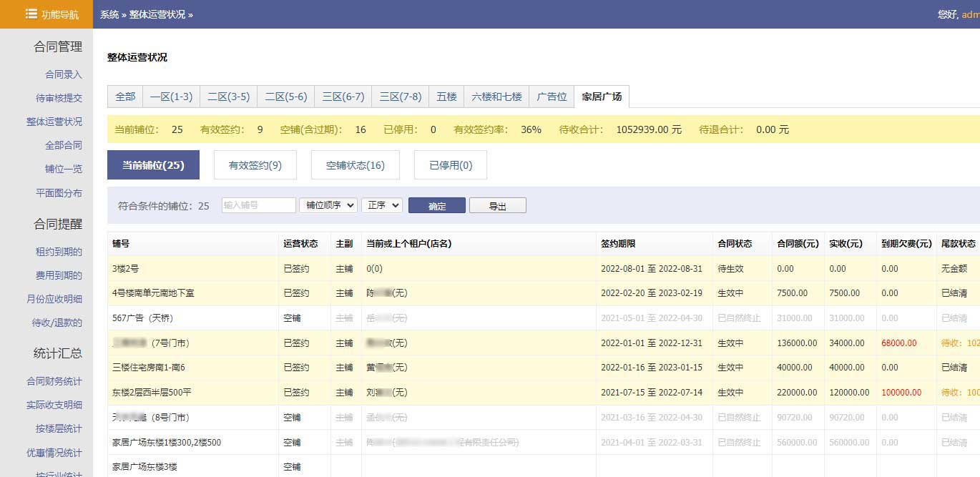This screenshot has height=477, width=980.
Task: Click the 567广告（天桥） row name
Action: 143,318
